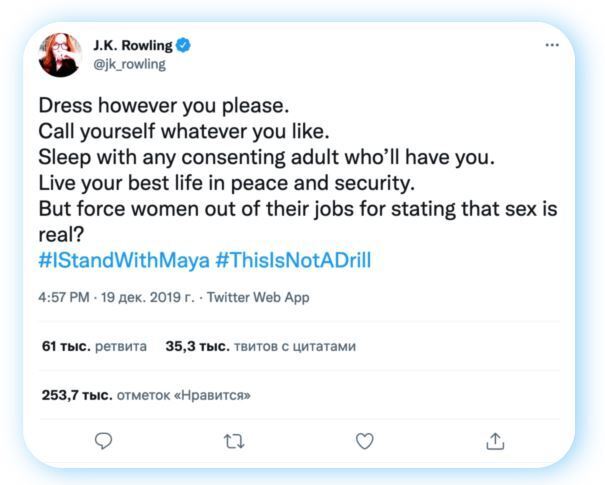Viewport: 605px width, 485px height.
Task: Open the share tweet icon
Action: (x=495, y=441)
